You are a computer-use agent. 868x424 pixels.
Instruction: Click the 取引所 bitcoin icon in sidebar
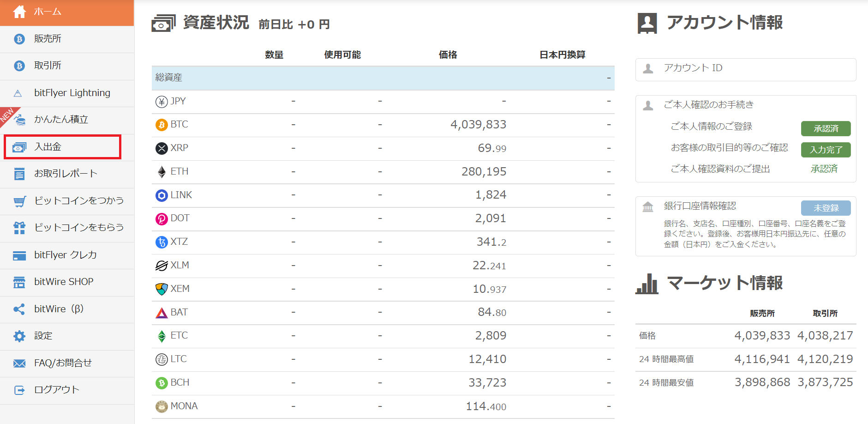tap(19, 66)
